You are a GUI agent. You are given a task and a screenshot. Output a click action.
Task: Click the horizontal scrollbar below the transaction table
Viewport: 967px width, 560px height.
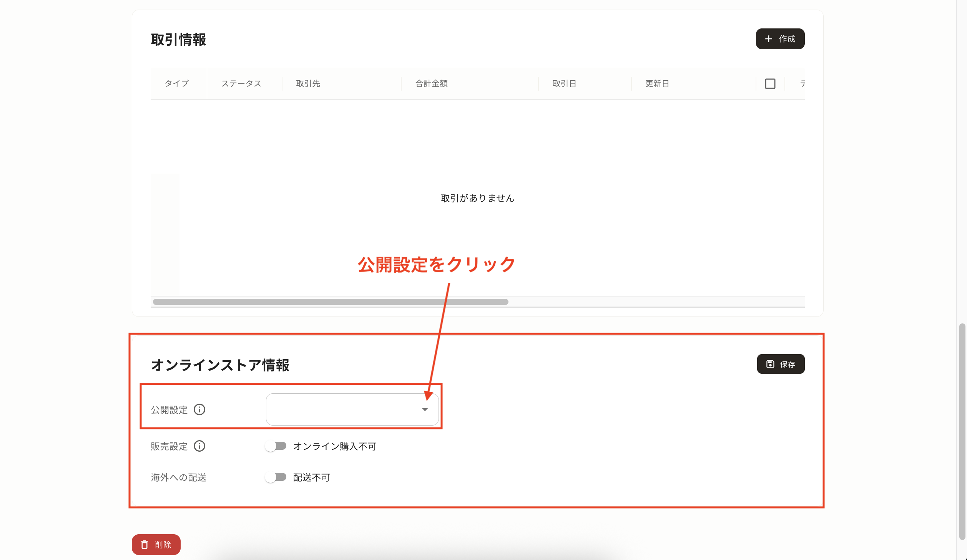coord(331,302)
